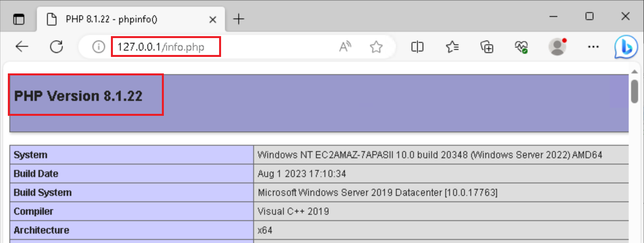Open Browser essentials heart icon
The height and width of the screenshot is (243, 644).
pos(521,47)
